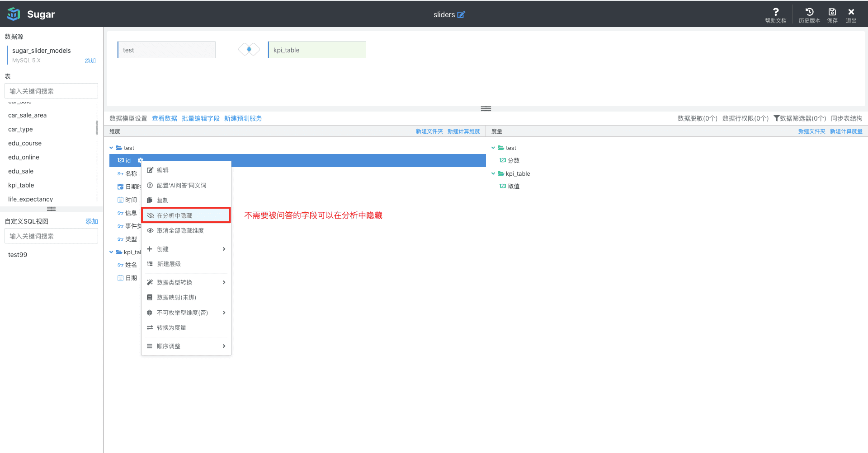This screenshot has width=868, height=453.
Task: Click the Str icon beside 类型
Action: (x=120, y=239)
